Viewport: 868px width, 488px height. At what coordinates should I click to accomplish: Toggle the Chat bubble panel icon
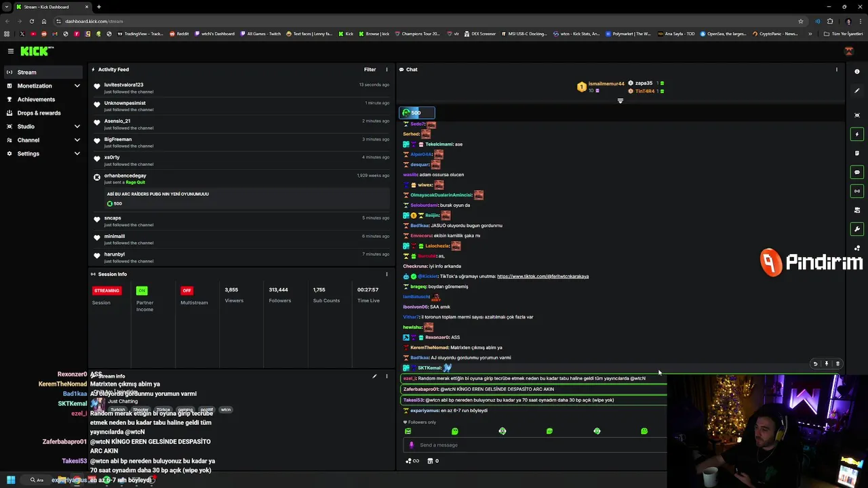pyautogui.click(x=857, y=172)
